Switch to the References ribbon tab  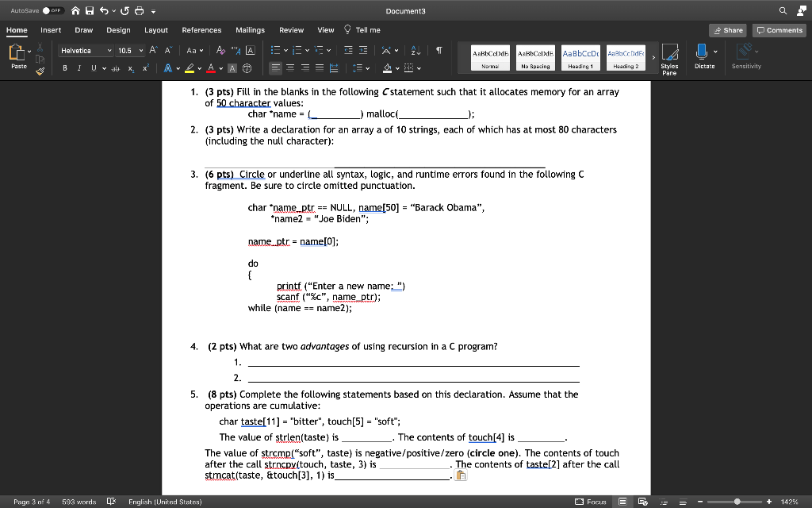[201, 30]
